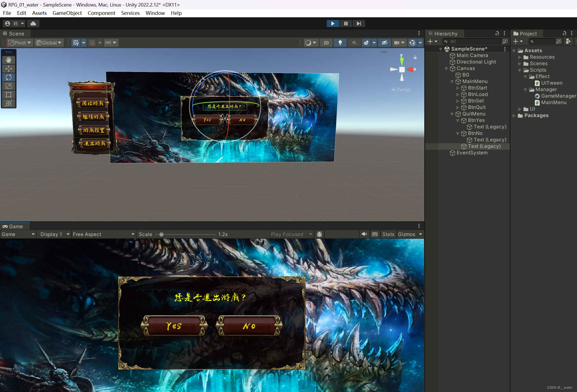Viewport: 577px width, 392px height.
Task: Click the red X axis gizmo cone
Action: 410,69
